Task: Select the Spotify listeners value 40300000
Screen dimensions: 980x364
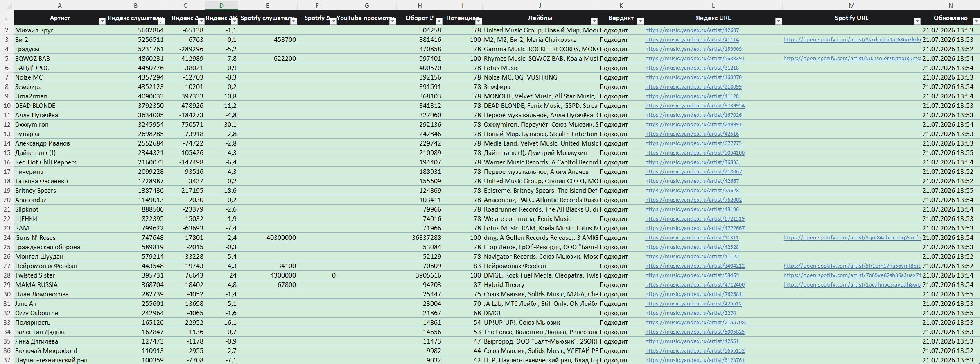Action: click(268, 237)
